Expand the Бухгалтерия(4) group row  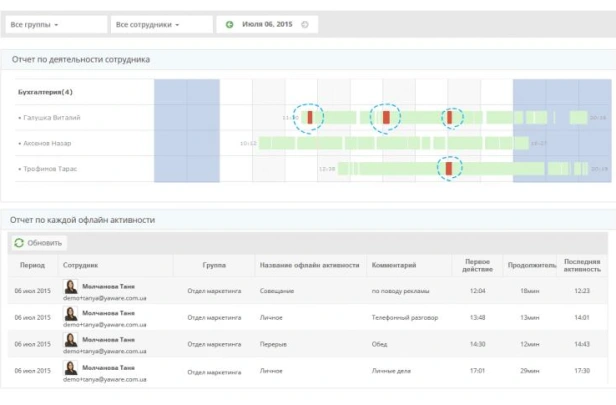click(45, 92)
